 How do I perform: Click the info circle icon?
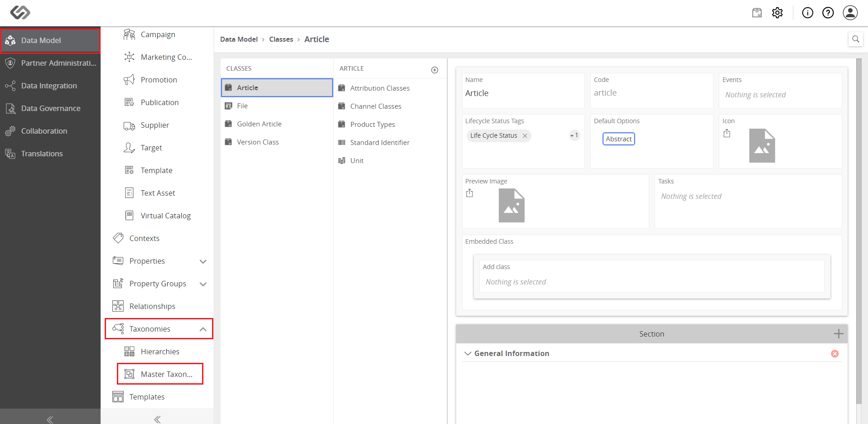[x=808, y=13]
